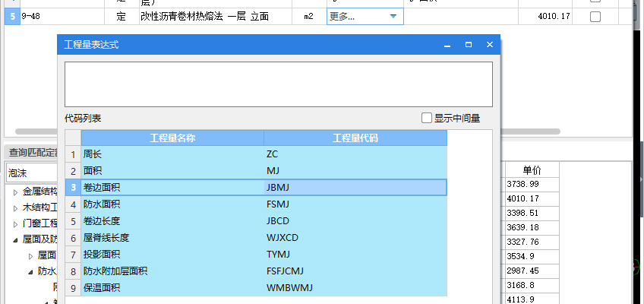Expand the 木结构 tree node

[16, 208]
